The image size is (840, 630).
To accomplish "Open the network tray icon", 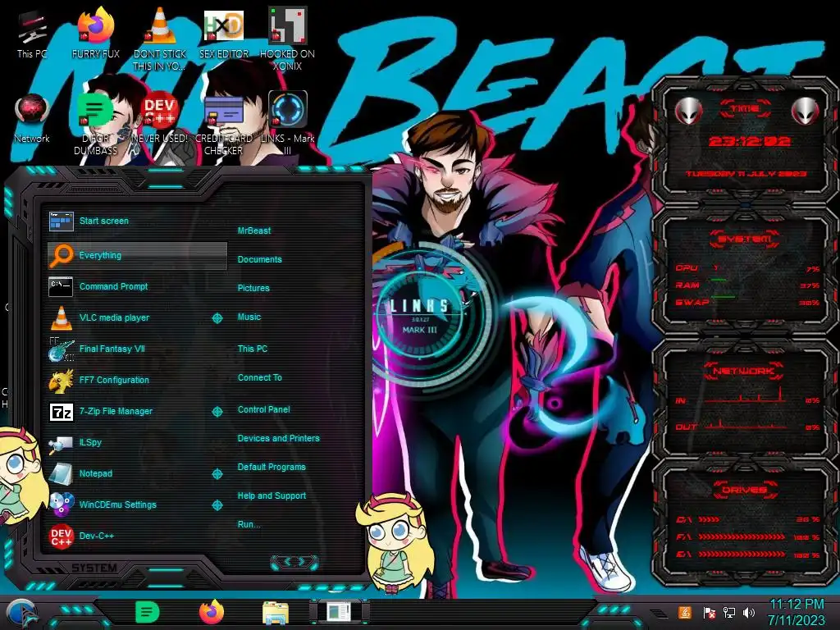I will point(729,612).
